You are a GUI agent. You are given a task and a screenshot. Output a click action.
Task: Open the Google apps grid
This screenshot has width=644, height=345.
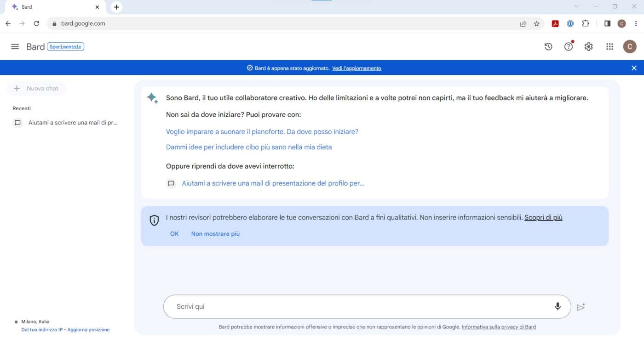(609, 46)
